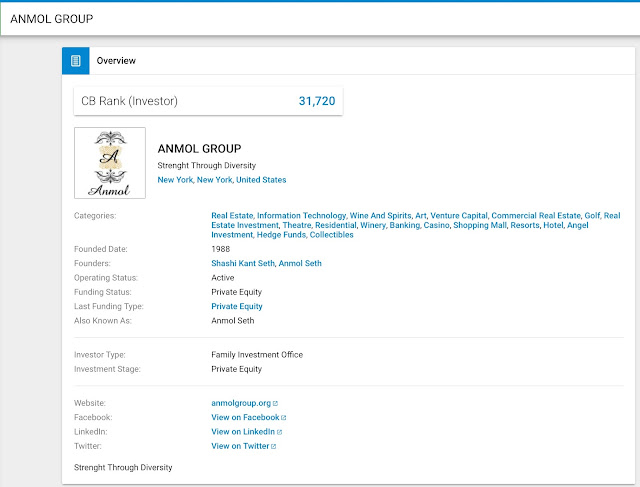Open the Winery category link
Viewport: 640px width, 487px height.
[x=373, y=225]
